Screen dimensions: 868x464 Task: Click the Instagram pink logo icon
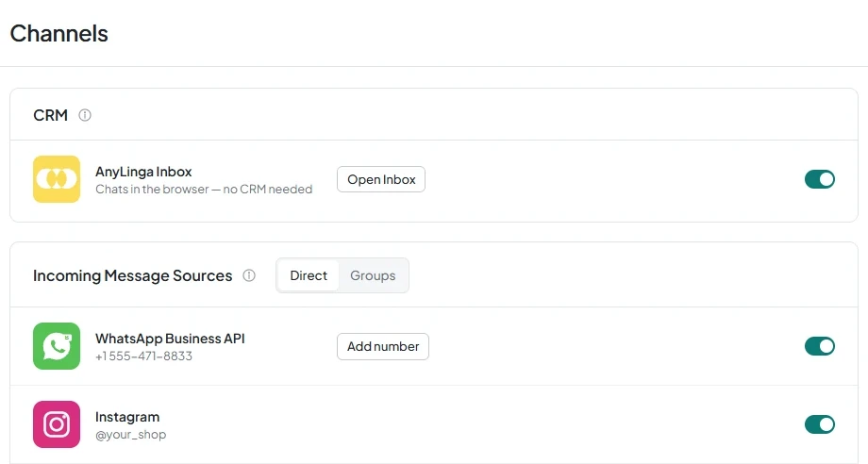(57, 424)
